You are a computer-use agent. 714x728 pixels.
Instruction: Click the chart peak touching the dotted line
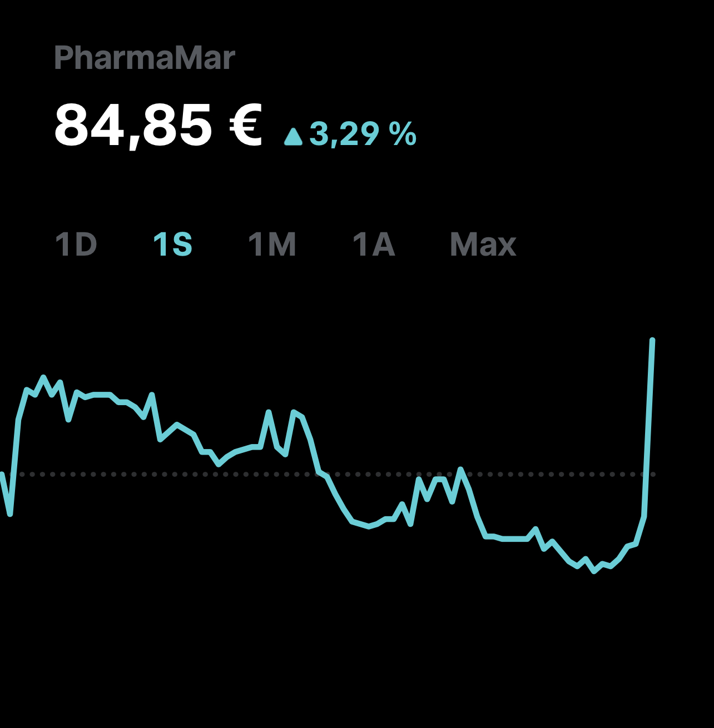[460, 470]
